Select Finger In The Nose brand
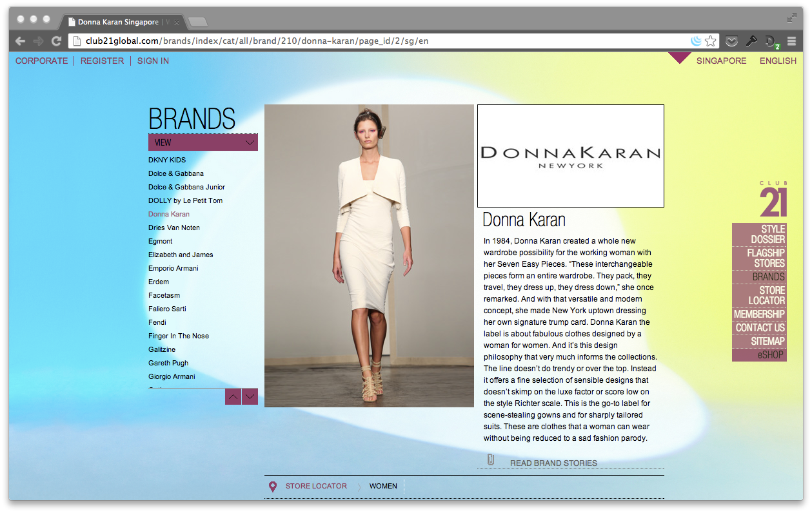This screenshot has height=513, width=812. [x=179, y=336]
